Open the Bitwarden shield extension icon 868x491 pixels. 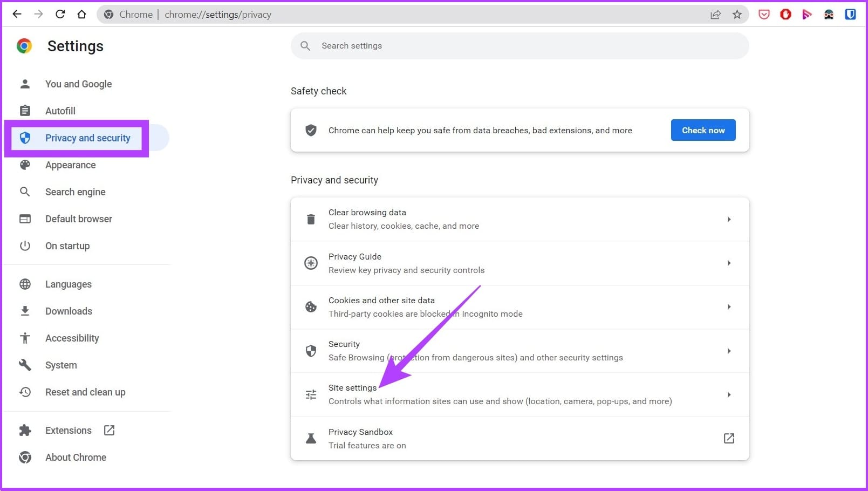[x=850, y=15]
